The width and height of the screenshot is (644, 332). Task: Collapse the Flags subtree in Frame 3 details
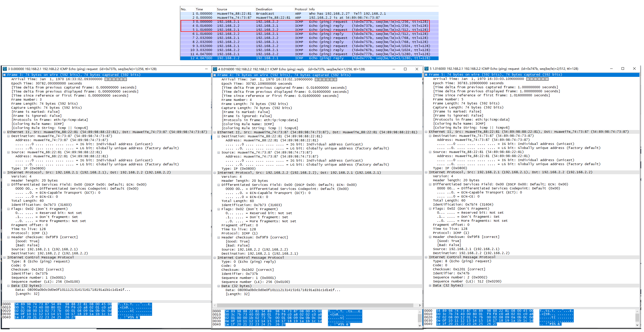click(x=9, y=209)
